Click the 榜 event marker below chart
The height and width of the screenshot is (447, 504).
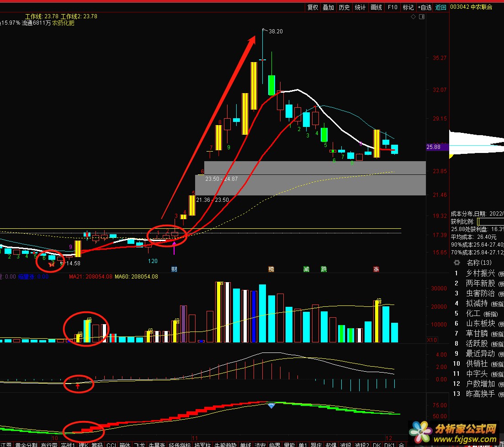pyautogui.click(x=271, y=269)
